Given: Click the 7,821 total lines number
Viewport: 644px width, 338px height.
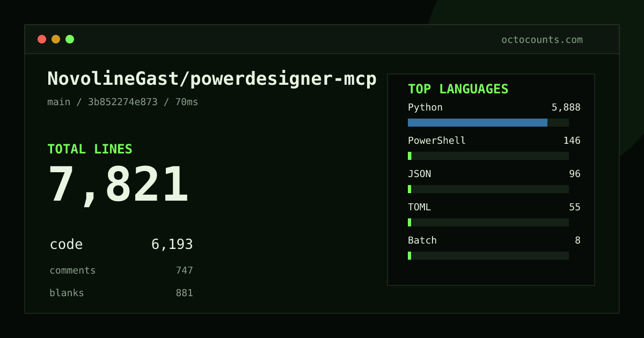Looking at the screenshot, I should 118,185.
